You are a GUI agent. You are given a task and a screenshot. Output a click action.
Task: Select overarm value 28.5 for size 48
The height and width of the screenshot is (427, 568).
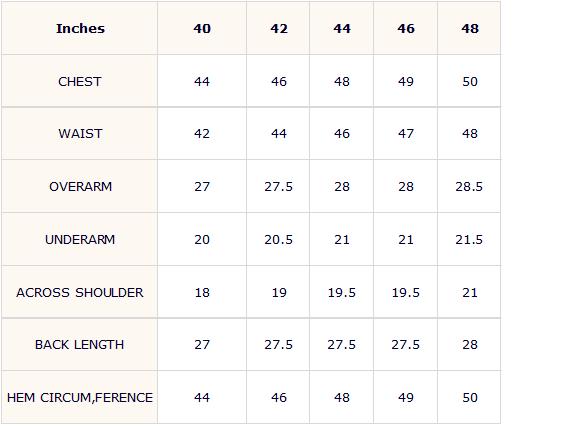coord(469,187)
